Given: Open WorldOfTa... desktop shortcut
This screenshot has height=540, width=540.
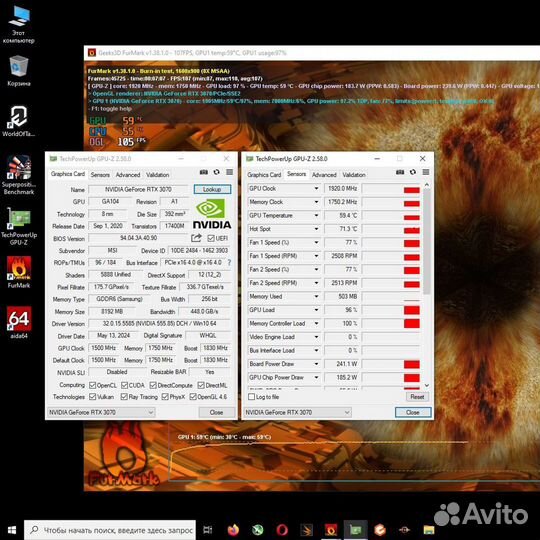Looking at the screenshot, I should click(19, 121).
